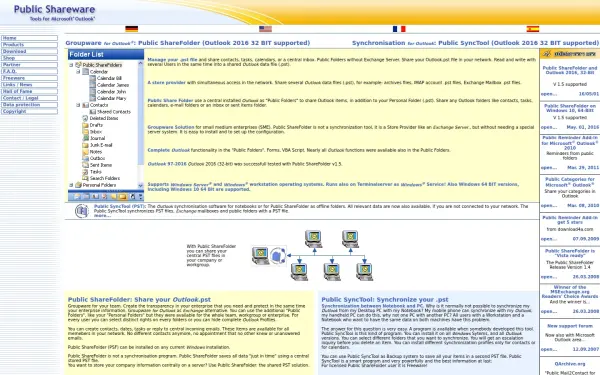
Task: Open the Home menu item
Action: pos(29,38)
